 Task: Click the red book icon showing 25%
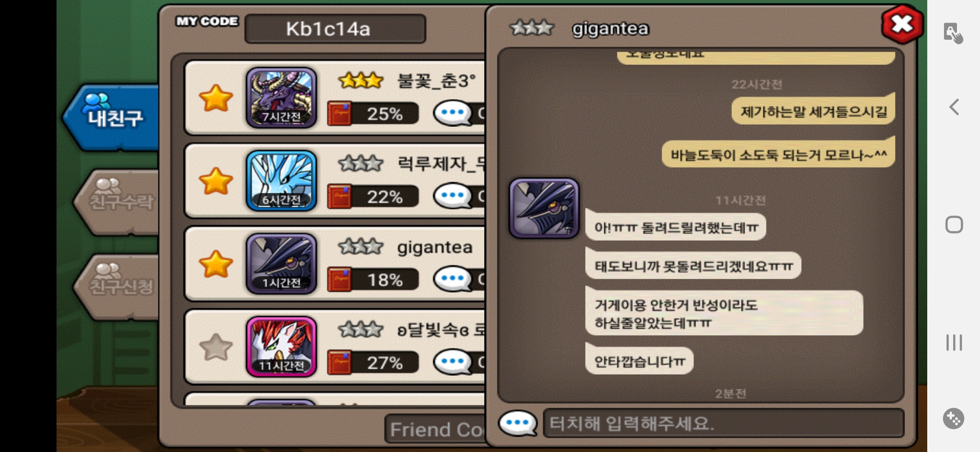[339, 113]
